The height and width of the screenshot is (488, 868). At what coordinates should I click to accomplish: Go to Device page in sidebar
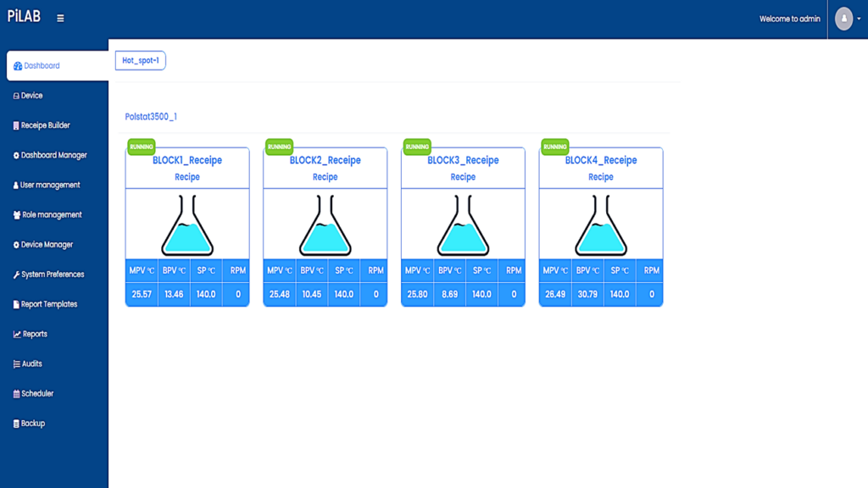pyautogui.click(x=31, y=96)
